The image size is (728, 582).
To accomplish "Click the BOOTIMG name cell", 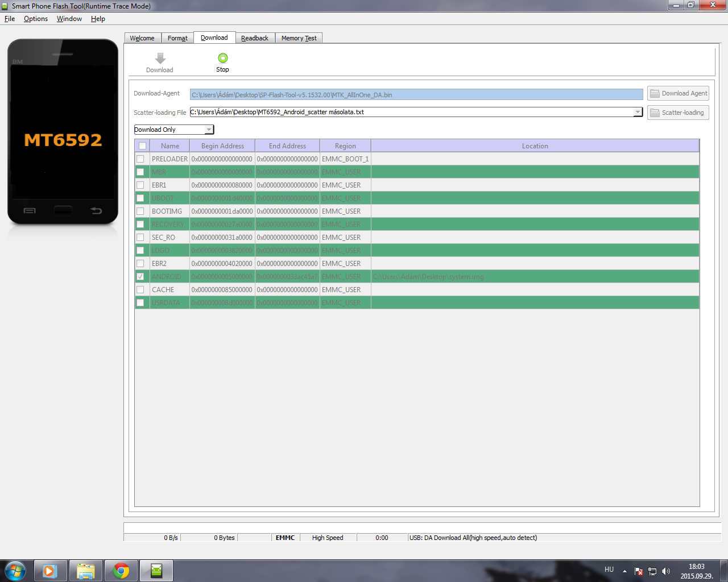I will point(169,211).
